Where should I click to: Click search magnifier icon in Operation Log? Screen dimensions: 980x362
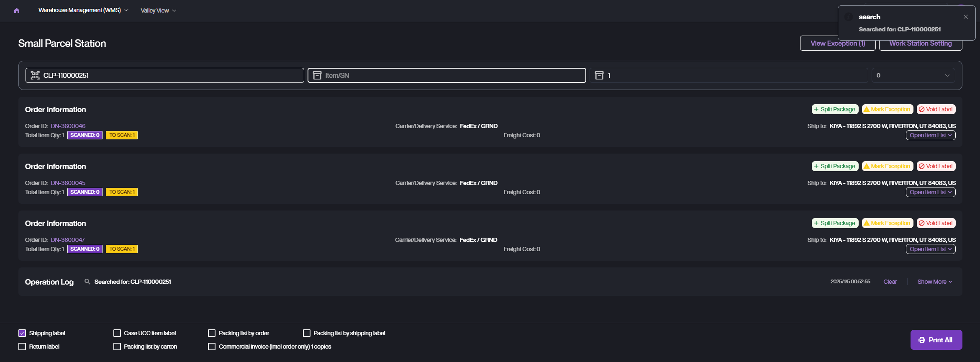87,282
